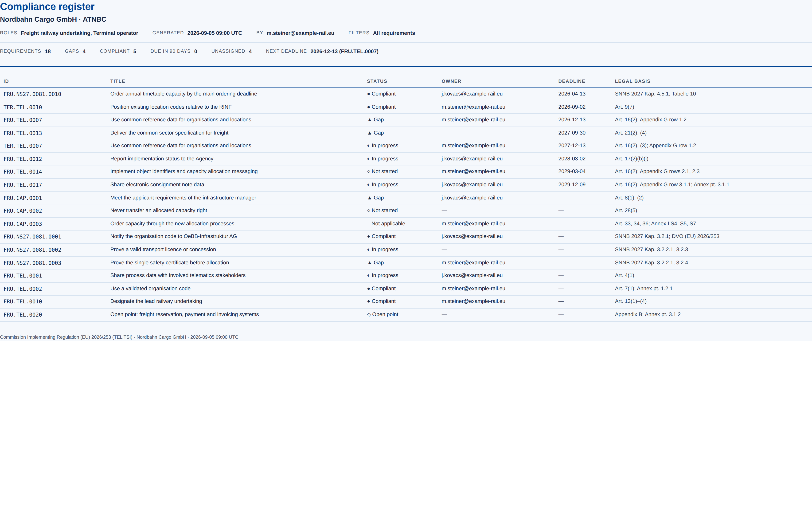Click the generator email m.steiner@example-rail.eu in header
812x508 pixels.
point(300,33)
